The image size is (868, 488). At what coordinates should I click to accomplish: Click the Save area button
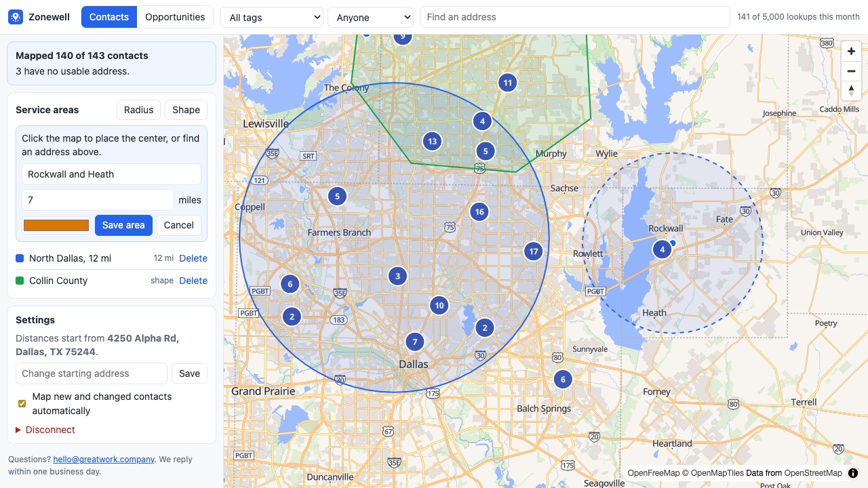(x=123, y=225)
